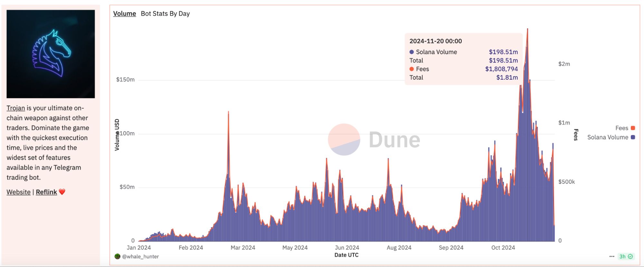
Task: Toggle the Solana Volume legend label
Action: coord(607,137)
